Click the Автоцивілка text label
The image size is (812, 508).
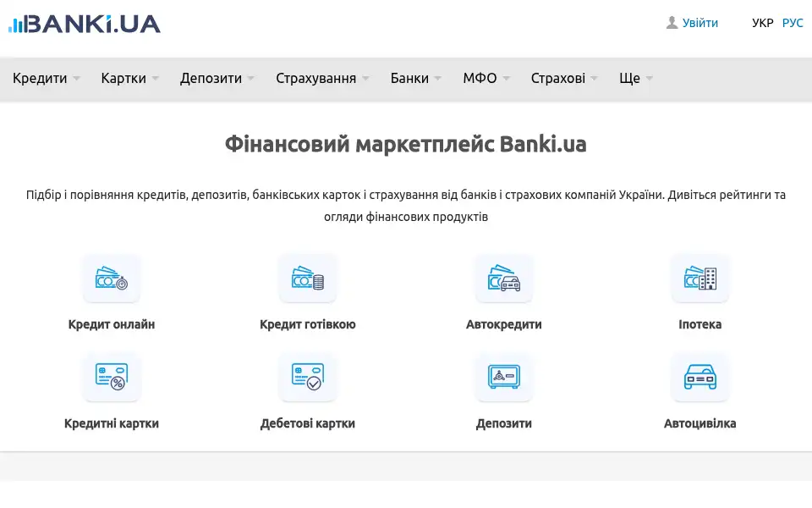point(700,423)
